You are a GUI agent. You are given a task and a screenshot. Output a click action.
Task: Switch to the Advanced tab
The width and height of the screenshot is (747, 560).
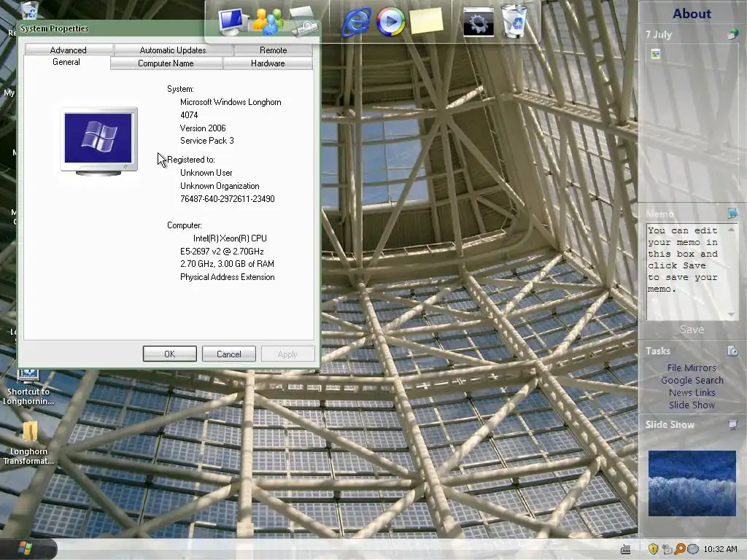click(68, 50)
